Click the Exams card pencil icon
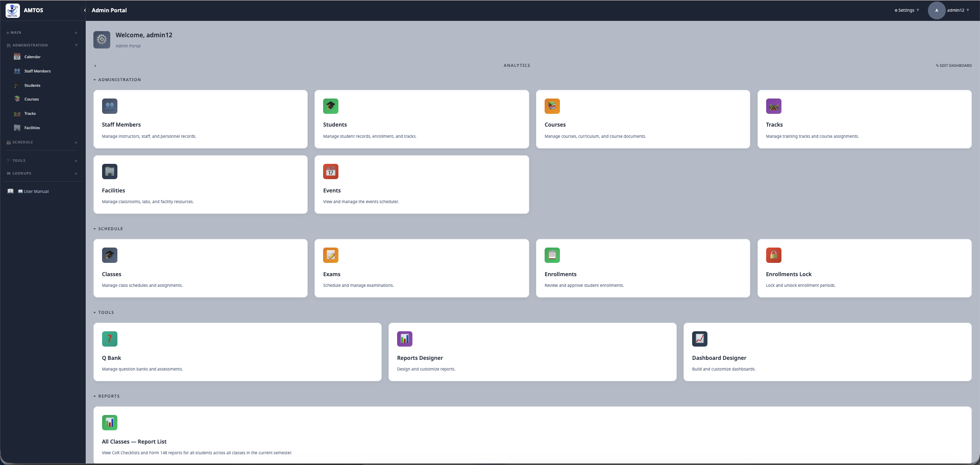The width and height of the screenshot is (980, 465). pyautogui.click(x=331, y=255)
